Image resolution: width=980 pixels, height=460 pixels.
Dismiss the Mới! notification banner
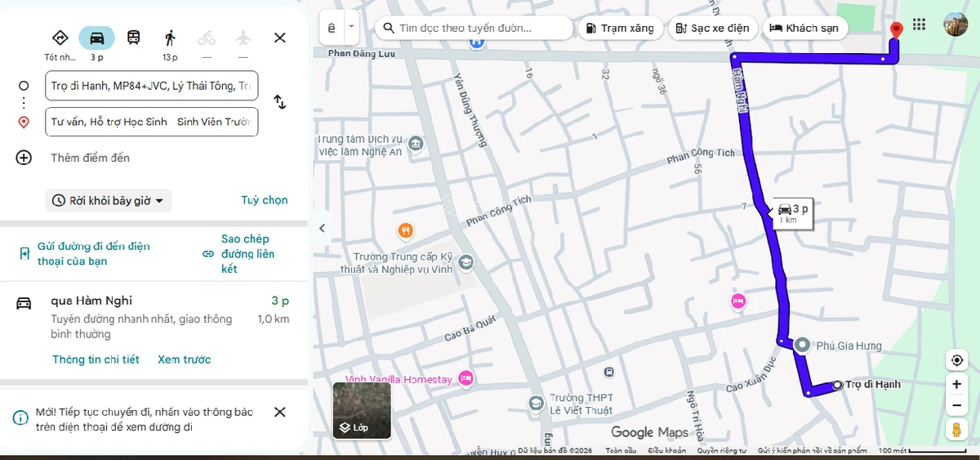pyautogui.click(x=280, y=412)
